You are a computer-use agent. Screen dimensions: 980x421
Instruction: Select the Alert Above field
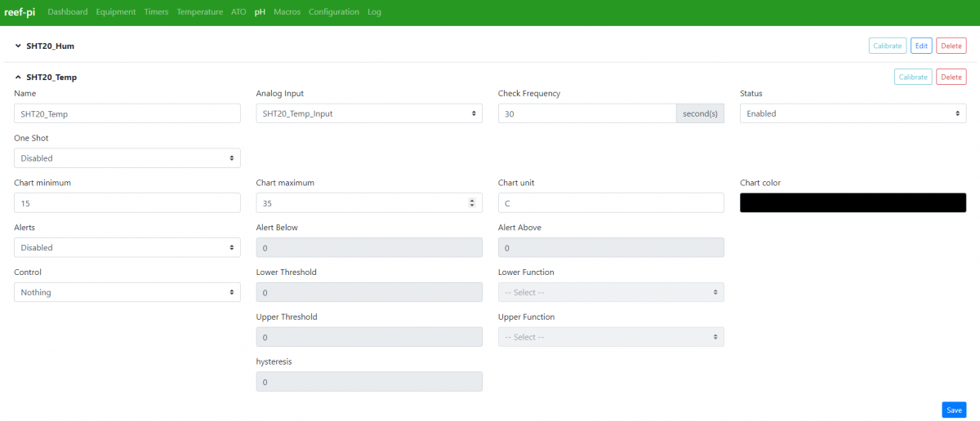611,247
